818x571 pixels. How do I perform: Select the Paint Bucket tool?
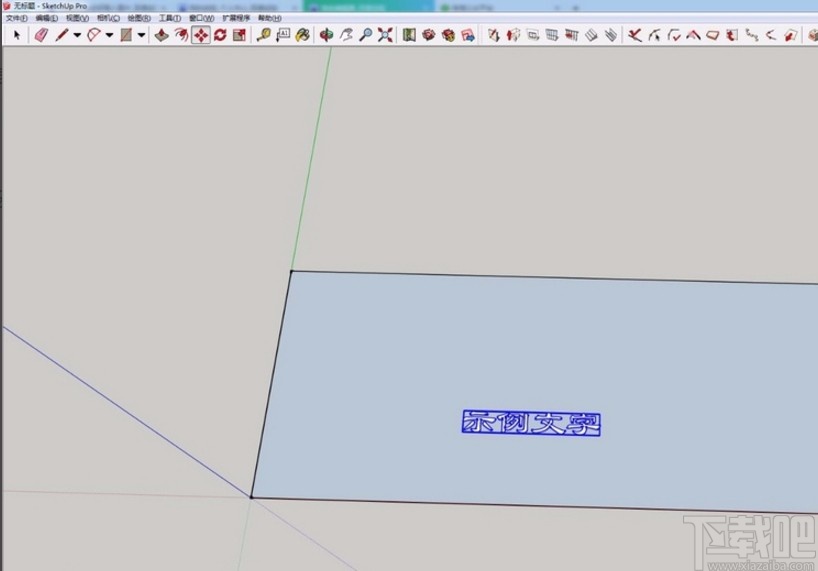point(303,35)
